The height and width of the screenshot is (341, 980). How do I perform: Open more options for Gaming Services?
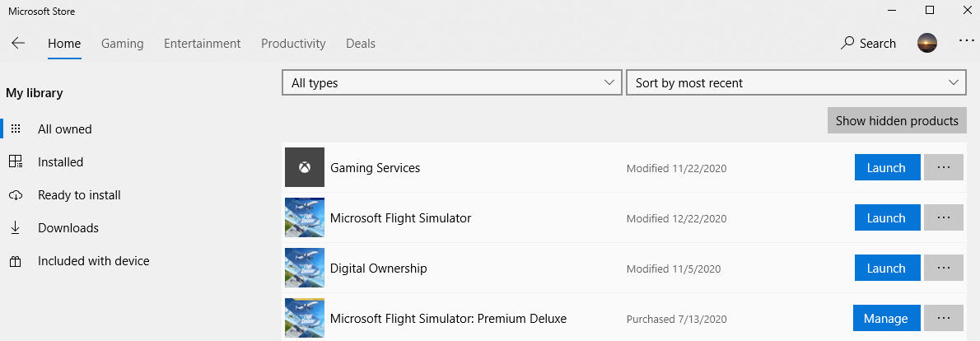pos(944,167)
